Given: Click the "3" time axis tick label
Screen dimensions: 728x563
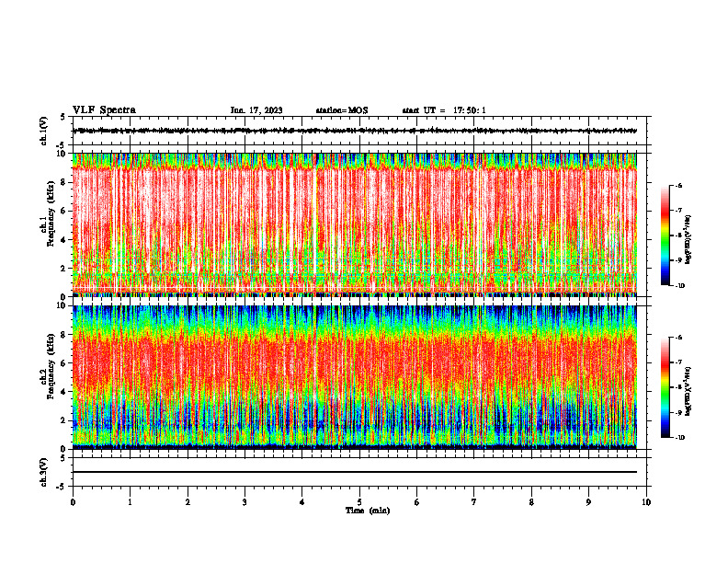Looking at the screenshot, I should click(245, 502).
